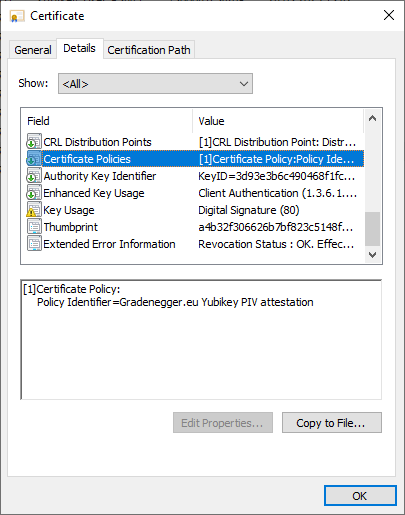This screenshot has height=515, width=405.
Task: Click the Key Usage warning icon
Action: [34, 210]
